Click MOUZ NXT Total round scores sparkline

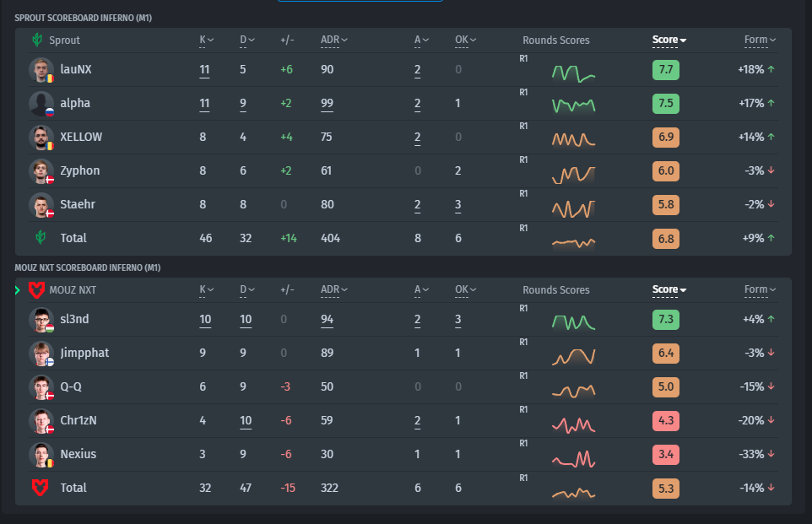point(574,494)
